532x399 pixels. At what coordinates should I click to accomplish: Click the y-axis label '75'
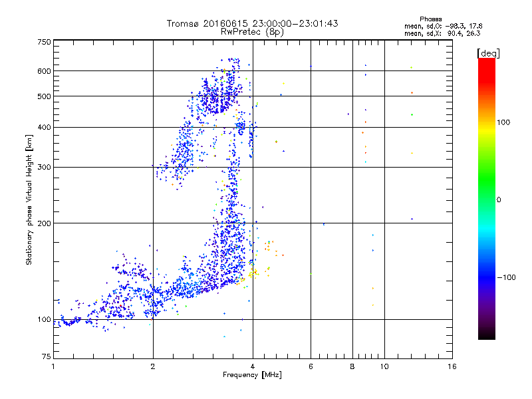(x=47, y=356)
